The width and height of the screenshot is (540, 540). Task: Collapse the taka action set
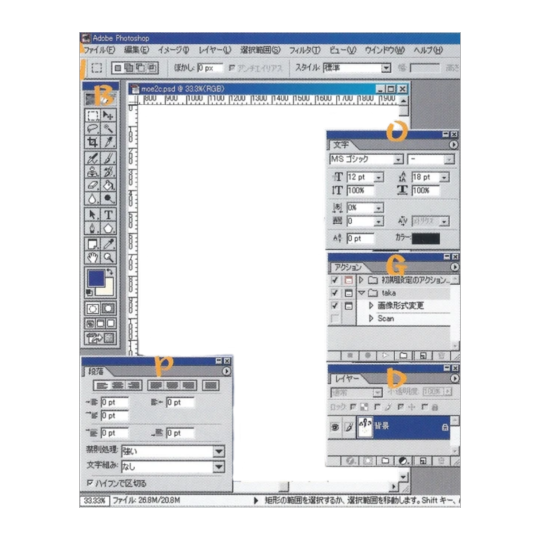pos(361,293)
